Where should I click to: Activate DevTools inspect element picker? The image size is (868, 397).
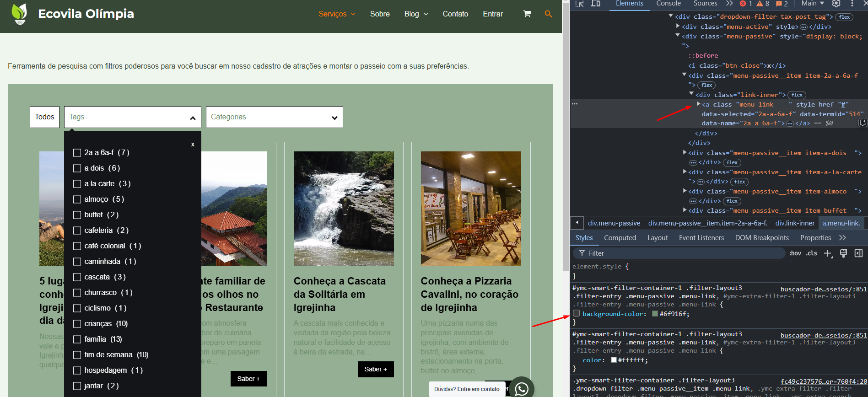coord(579,4)
